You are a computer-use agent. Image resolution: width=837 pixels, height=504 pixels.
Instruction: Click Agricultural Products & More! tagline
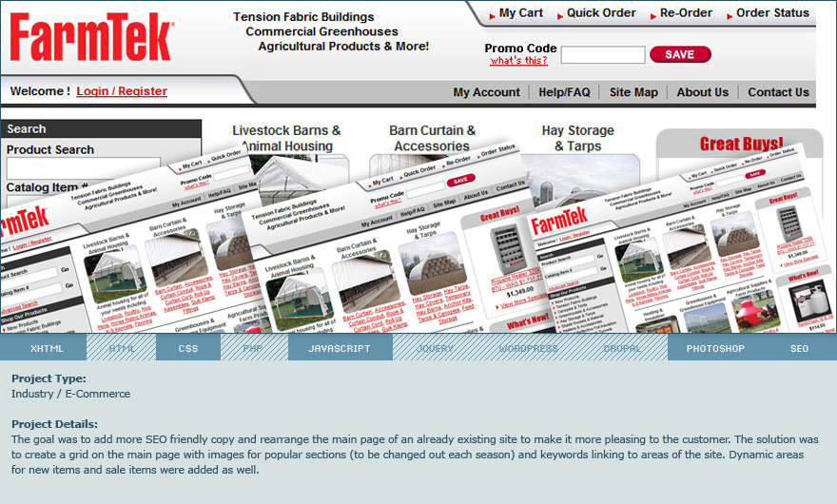pyautogui.click(x=343, y=47)
